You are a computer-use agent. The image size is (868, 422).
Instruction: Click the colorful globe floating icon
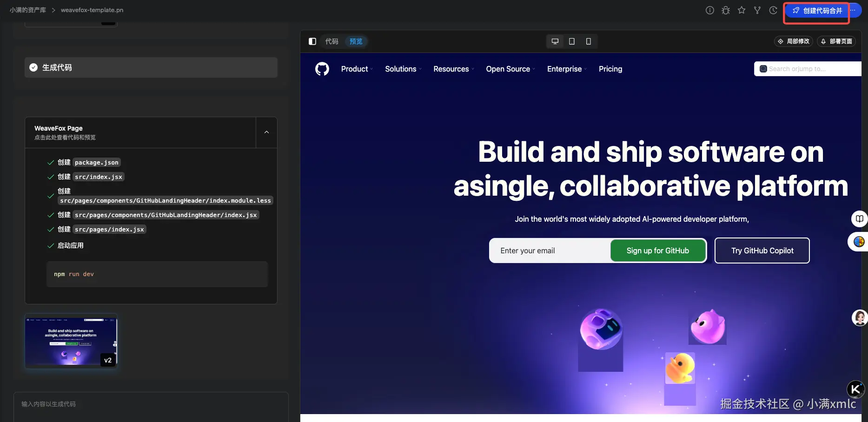click(859, 242)
